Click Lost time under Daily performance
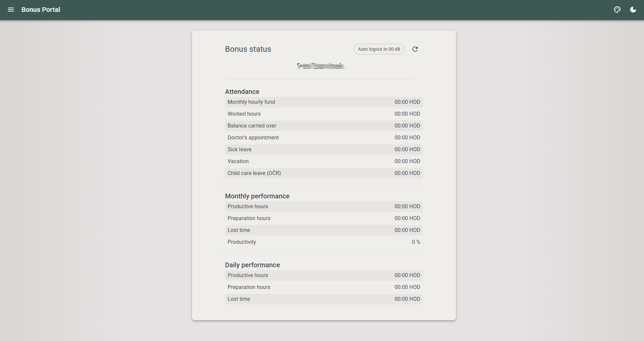644x341 pixels. point(324,299)
